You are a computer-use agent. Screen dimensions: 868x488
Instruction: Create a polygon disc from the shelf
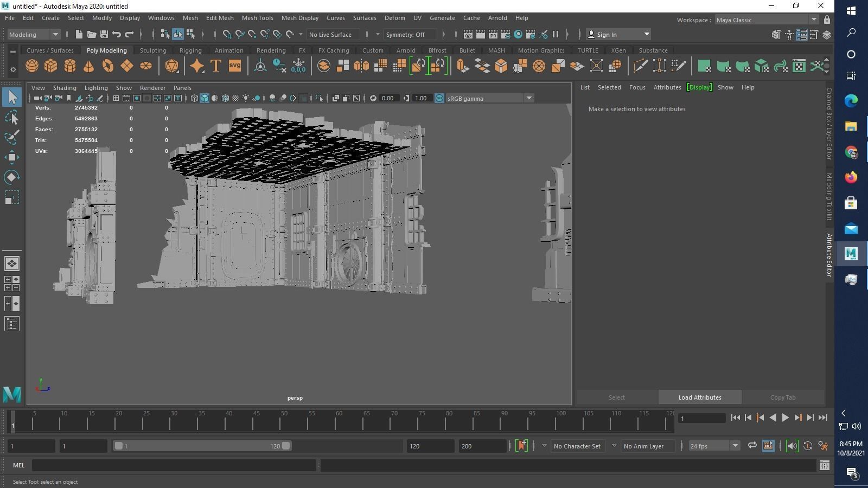[x=146, y=66]
